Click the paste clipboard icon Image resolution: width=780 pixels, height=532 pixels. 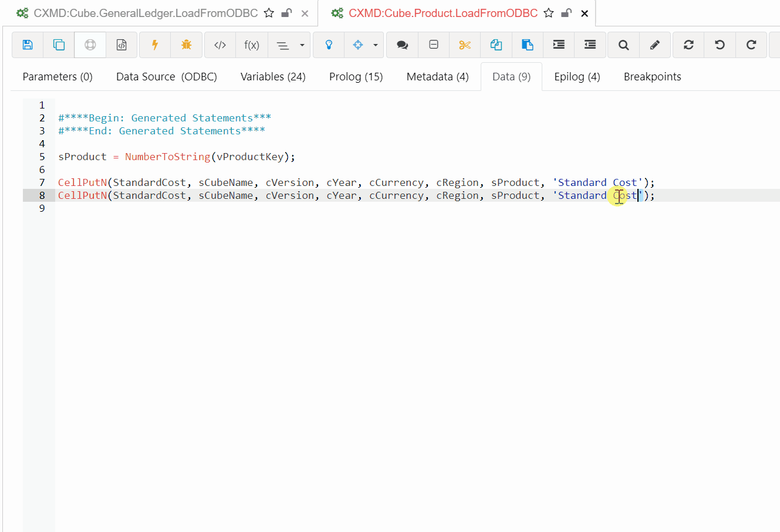pos(527,45)
